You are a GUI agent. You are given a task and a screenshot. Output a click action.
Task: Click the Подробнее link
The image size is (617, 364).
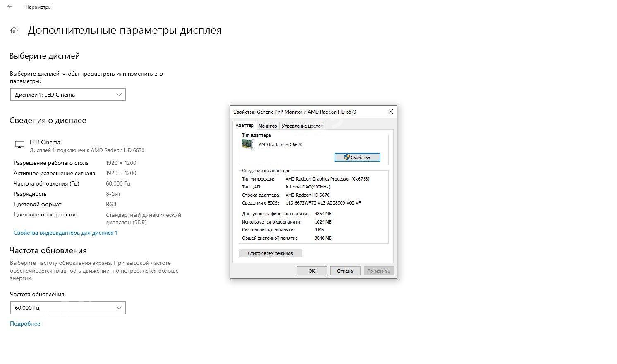25,324
